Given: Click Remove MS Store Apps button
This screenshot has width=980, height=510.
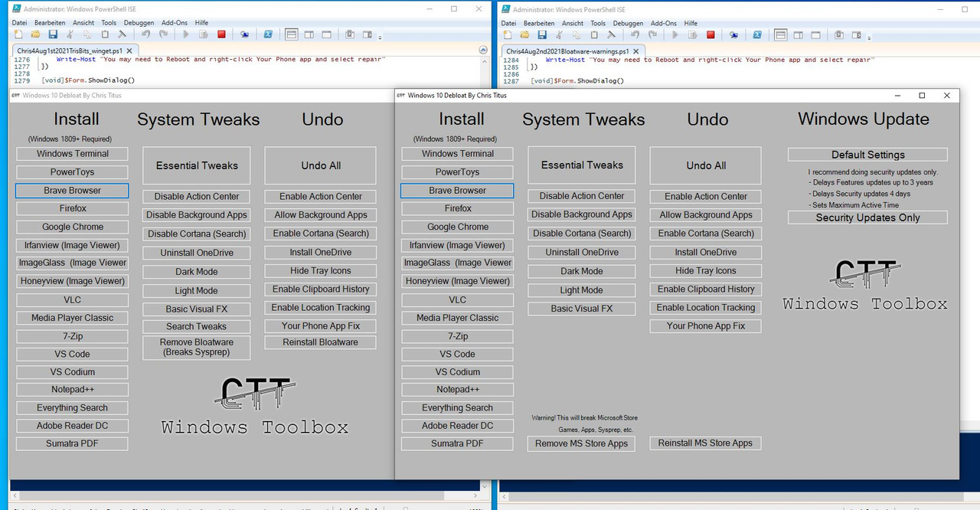Looking at the screenshot, I should point(582,443).
